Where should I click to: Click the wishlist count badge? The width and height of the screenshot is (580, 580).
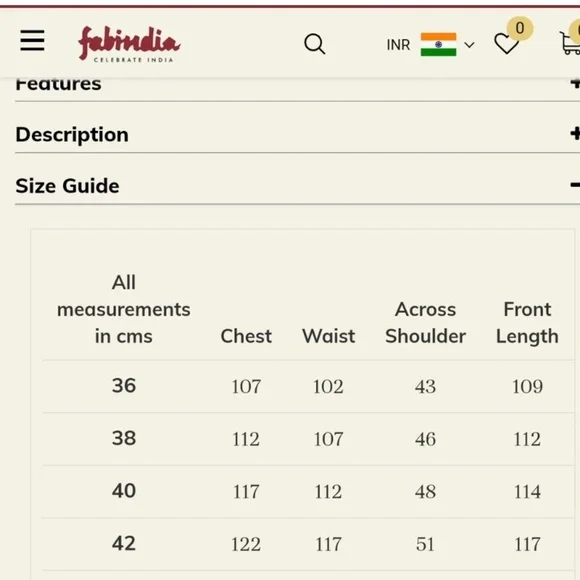tap(520, 28)
